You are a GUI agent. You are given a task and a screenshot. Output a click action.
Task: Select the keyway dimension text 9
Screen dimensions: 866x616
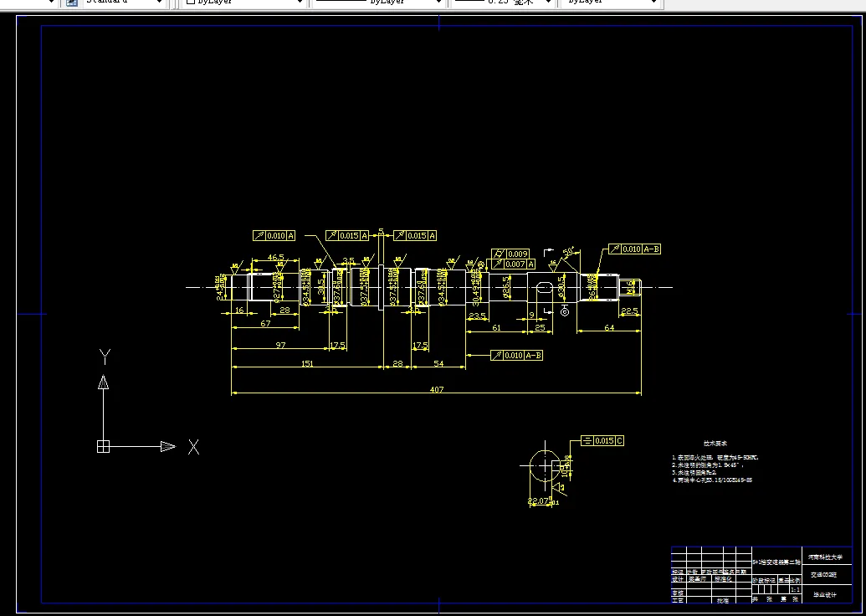point(532,315)
